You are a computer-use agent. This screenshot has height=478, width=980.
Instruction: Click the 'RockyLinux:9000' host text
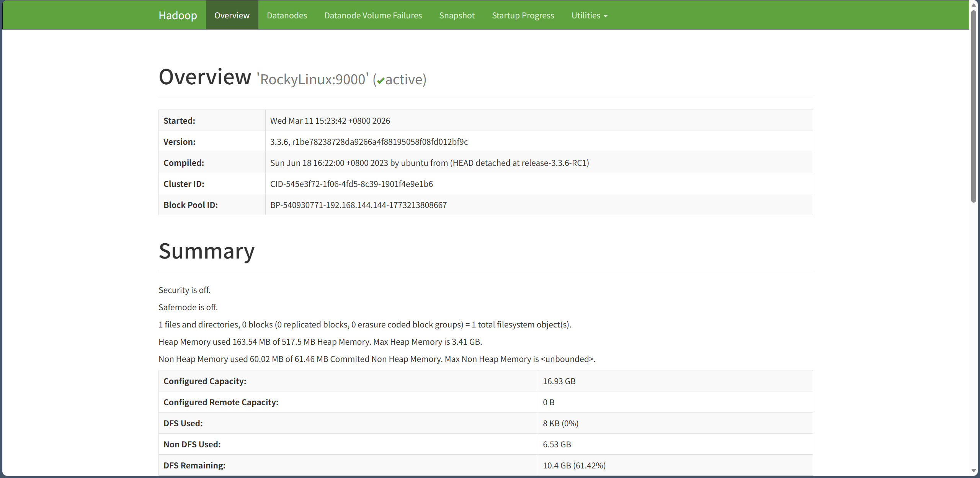pyautogui.click(x=312, y=79)
